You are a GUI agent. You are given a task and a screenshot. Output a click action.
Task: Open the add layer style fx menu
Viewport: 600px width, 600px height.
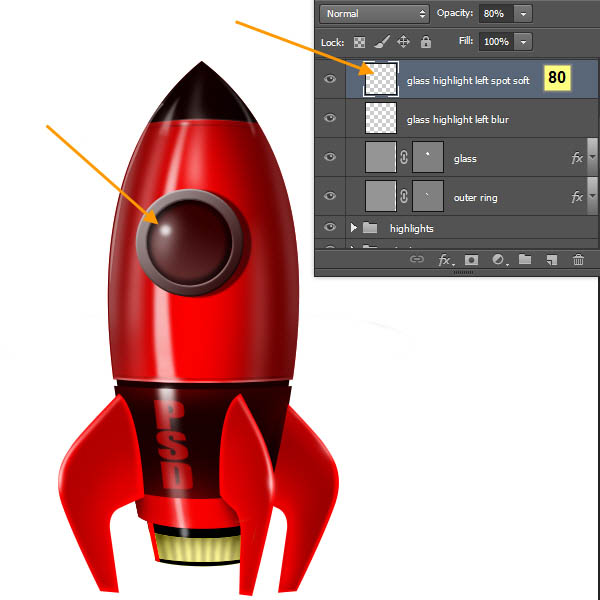click(444, 260)
